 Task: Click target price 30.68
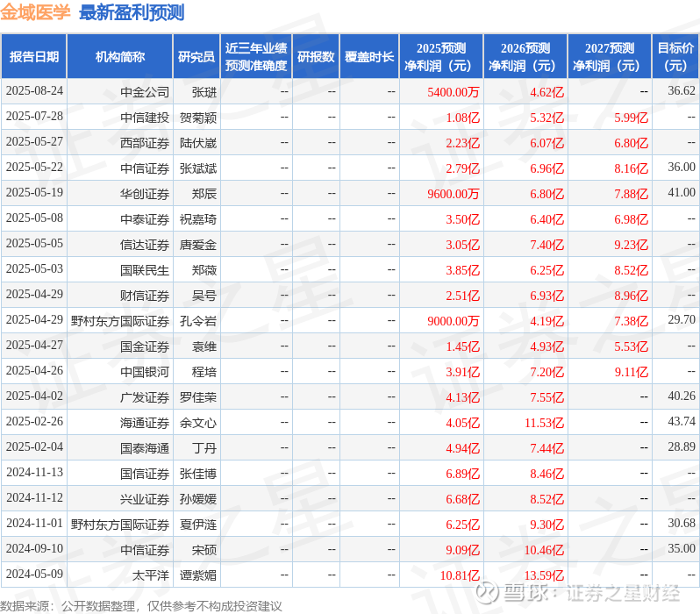(682, 524)
